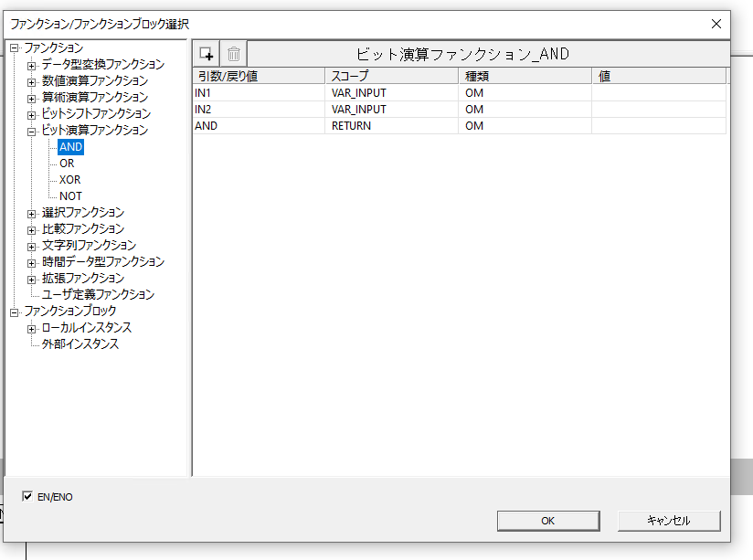Expand 数値演算ファンクション tree node
Screen dimensions: 753x560
tap(32, 81)
